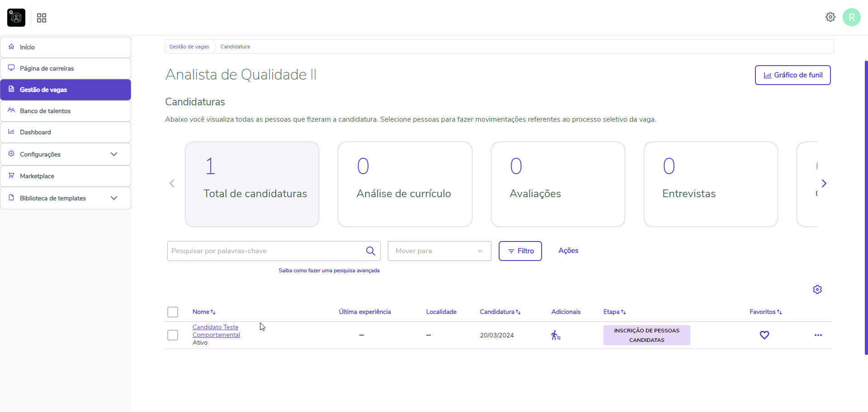Open the candidate row three-dots menu

click(818, 335)
